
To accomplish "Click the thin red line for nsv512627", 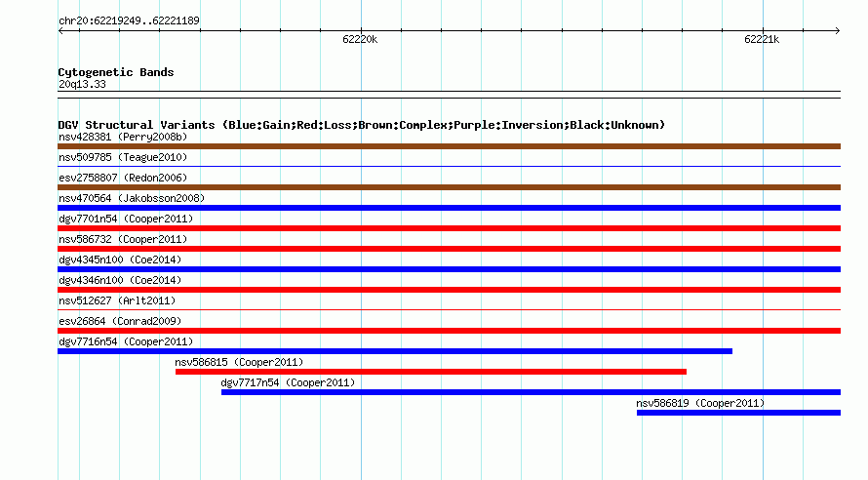I will click(449, 309).
